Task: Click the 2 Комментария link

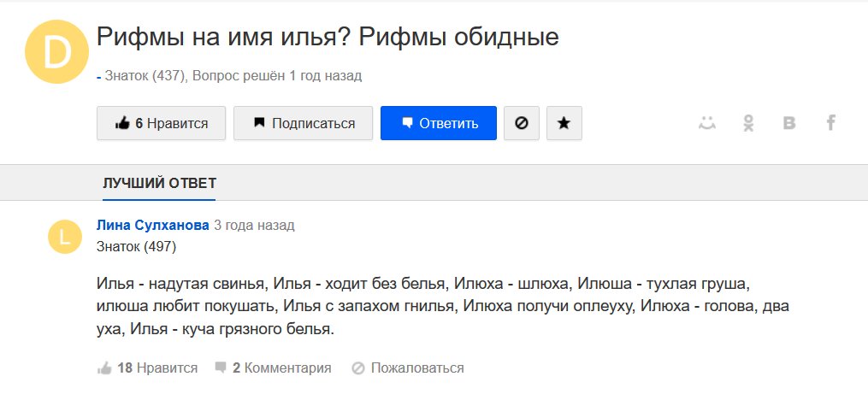Action: 282,368
